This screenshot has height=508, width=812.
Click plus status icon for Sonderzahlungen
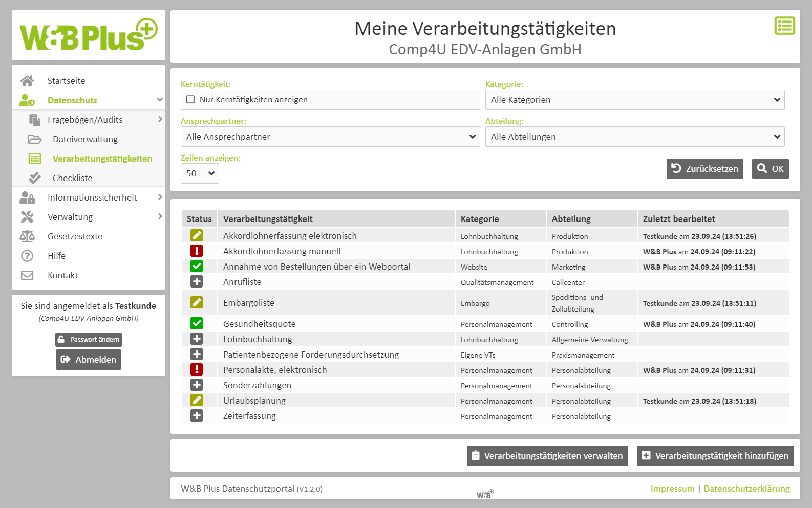[x=197, y=385]
